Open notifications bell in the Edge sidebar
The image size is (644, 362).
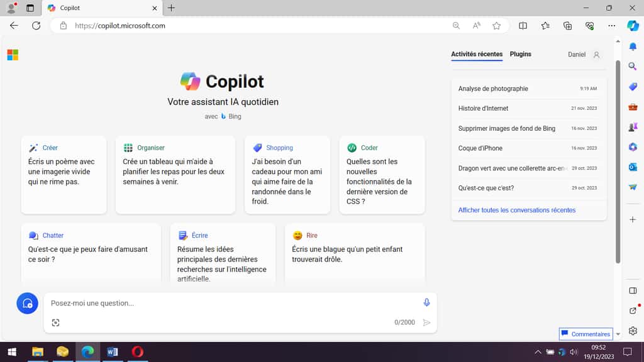pyautogui.click(x=633, y=47)
